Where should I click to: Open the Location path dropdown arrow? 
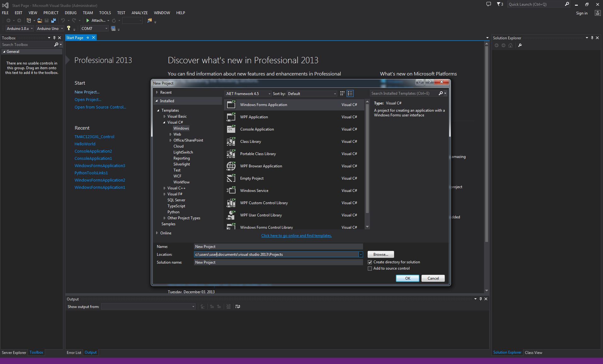(x=361, y=255)
